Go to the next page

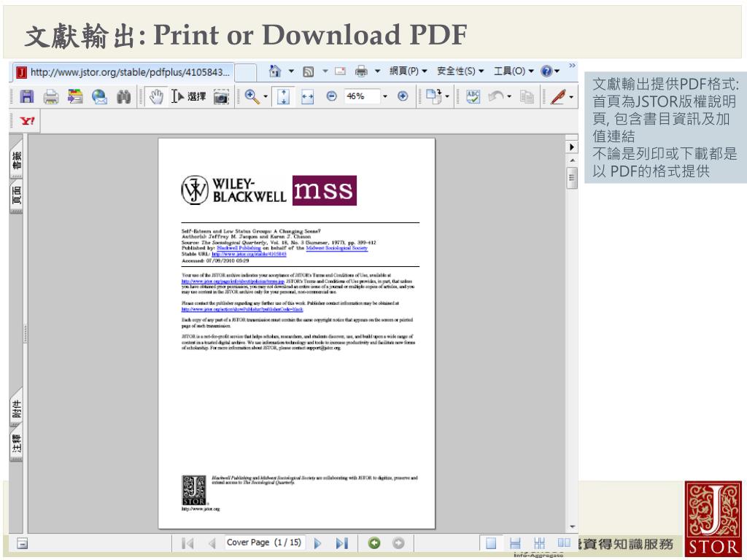[x=318, y=542]
